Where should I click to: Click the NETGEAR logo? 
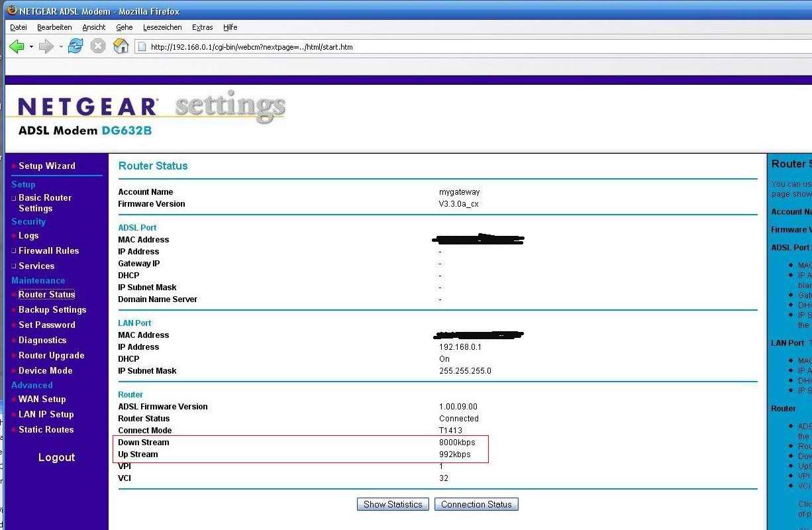click(x=88, y=107)
